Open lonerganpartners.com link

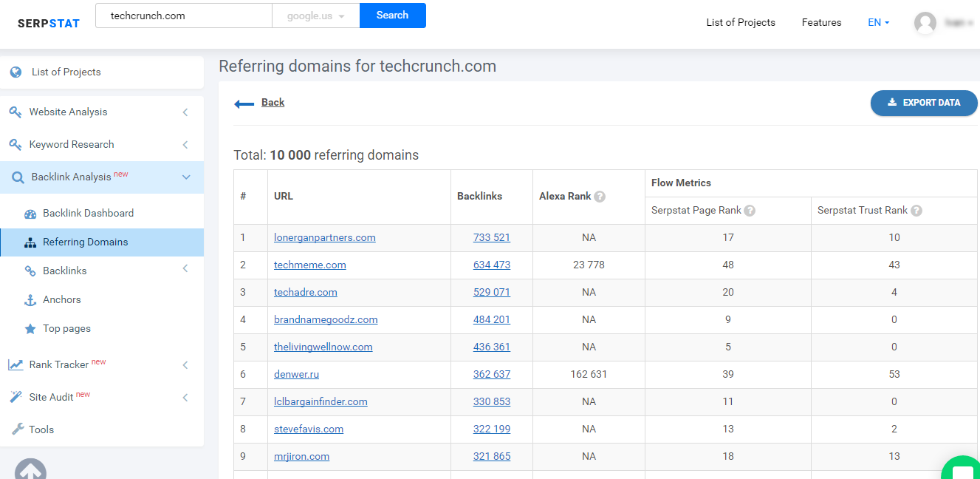325,238
